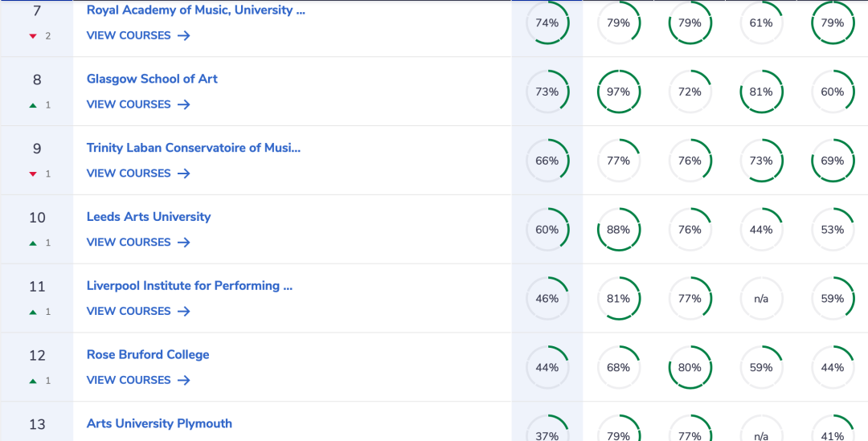Viewport: 868px width, 441px height.
Task: Open Arts University Plymouth page
Action: 159,423
